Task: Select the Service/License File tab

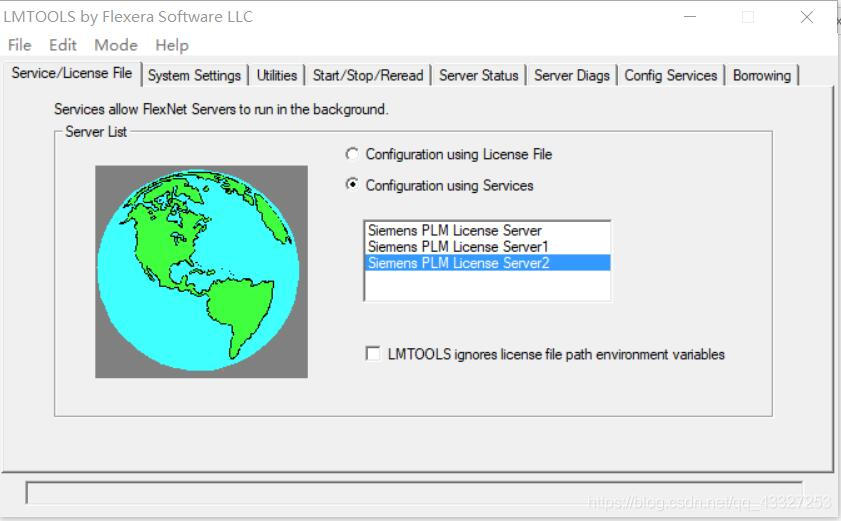Action: coord(72,73)
